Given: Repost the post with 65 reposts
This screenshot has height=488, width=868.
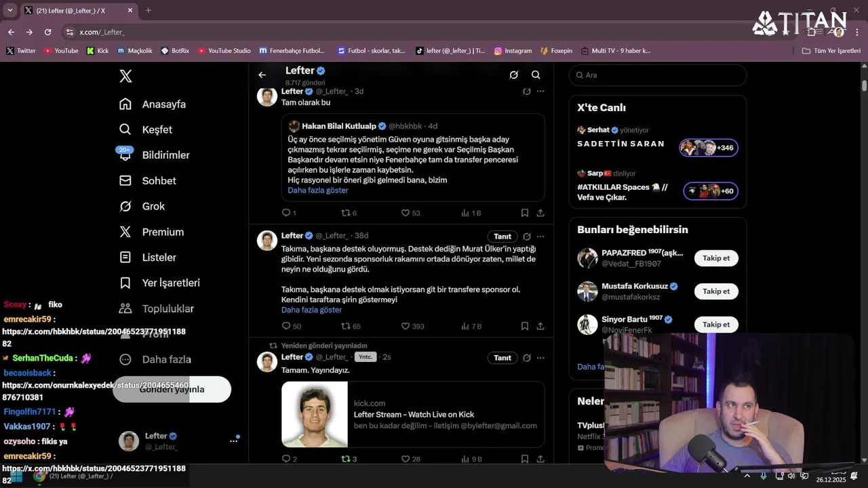Looking at the screenshot, I should tap(351, 326).
